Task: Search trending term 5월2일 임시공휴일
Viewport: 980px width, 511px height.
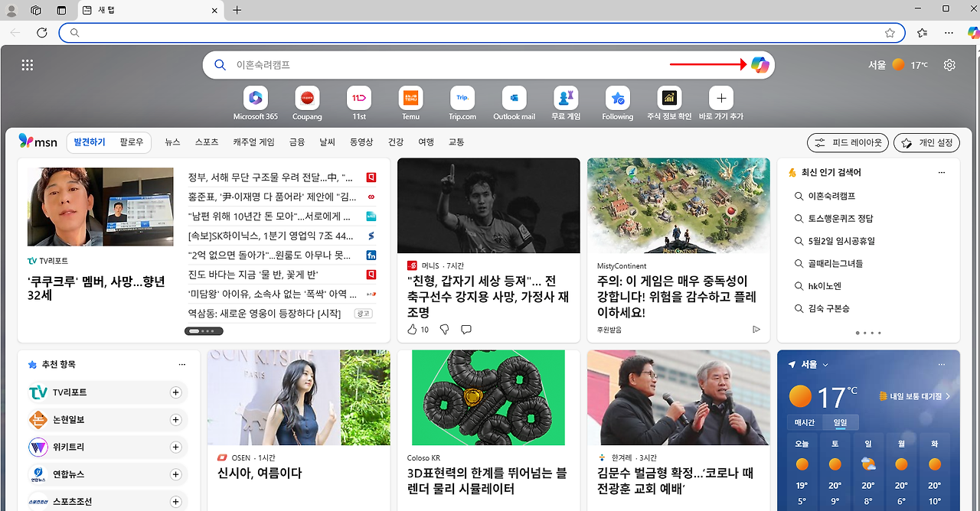Action: (x=841, y=241)
